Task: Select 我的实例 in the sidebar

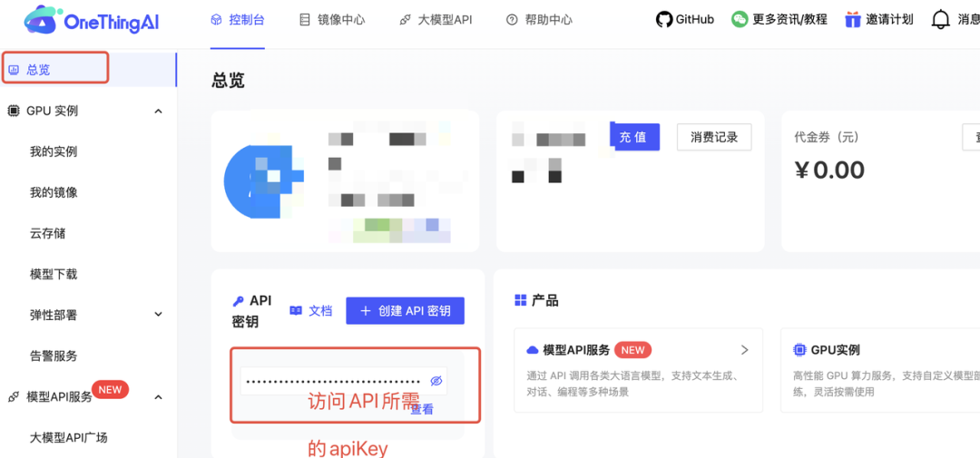Action: pos(54,151)
